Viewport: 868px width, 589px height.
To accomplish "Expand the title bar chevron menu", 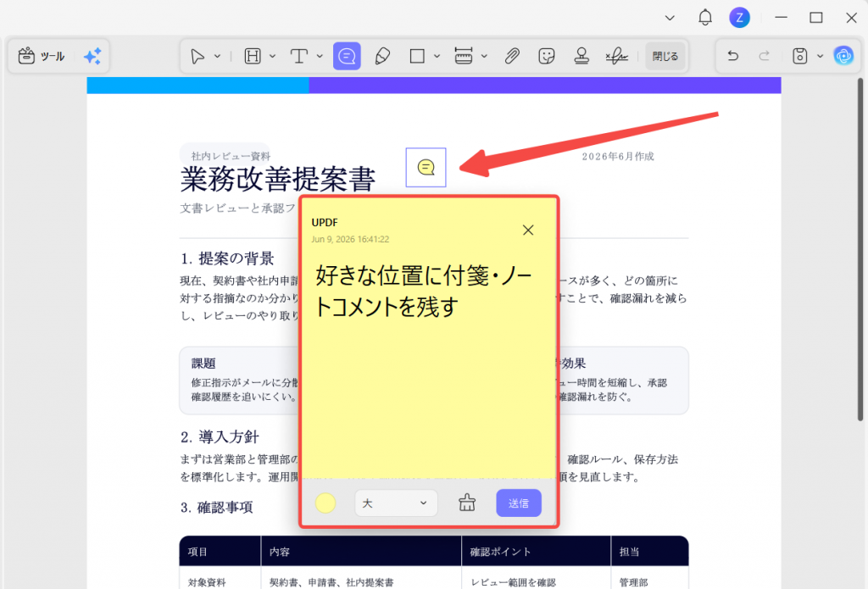I will (x=670, y=18).
